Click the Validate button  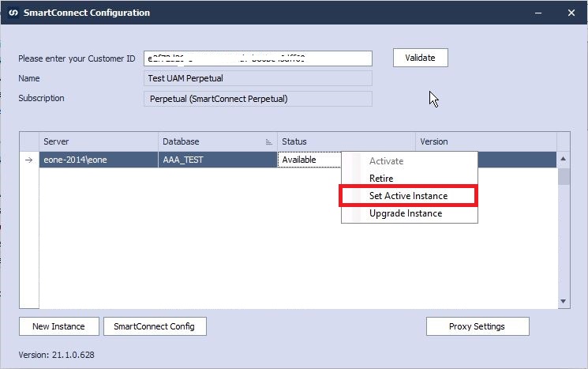(x=421, y=58)
